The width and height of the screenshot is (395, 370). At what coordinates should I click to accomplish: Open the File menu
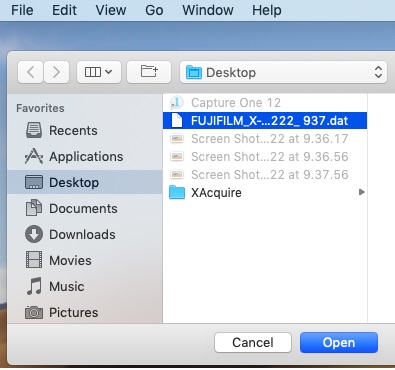pos(22,10)
